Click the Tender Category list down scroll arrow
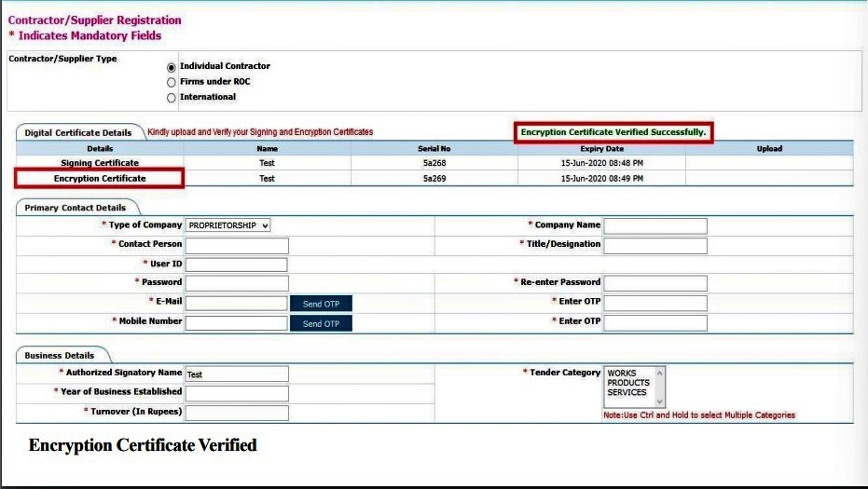 coord(660,401)
